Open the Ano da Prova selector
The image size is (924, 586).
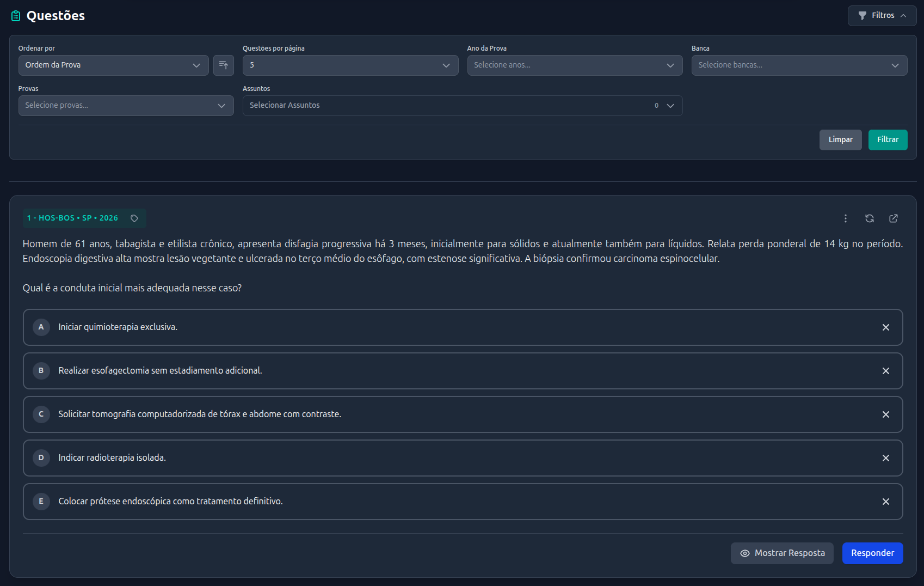(x=574, y=65)
